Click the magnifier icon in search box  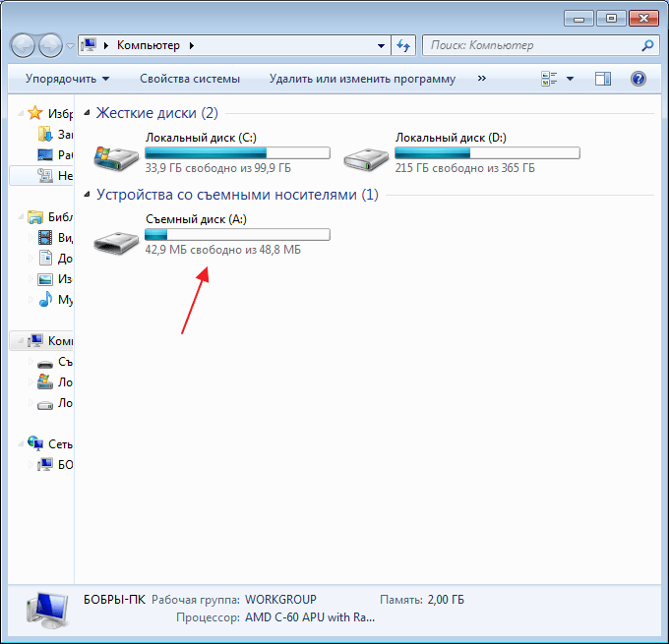click(647, 45)
